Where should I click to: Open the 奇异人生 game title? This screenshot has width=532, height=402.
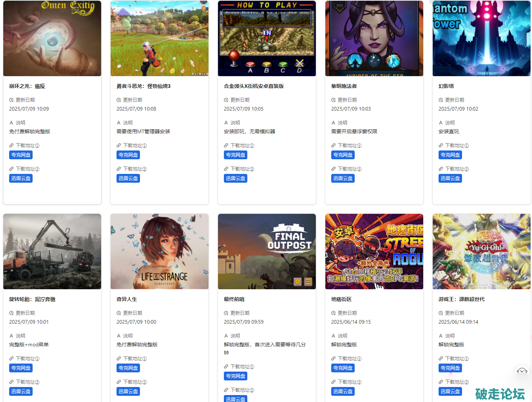click(127, 299)
